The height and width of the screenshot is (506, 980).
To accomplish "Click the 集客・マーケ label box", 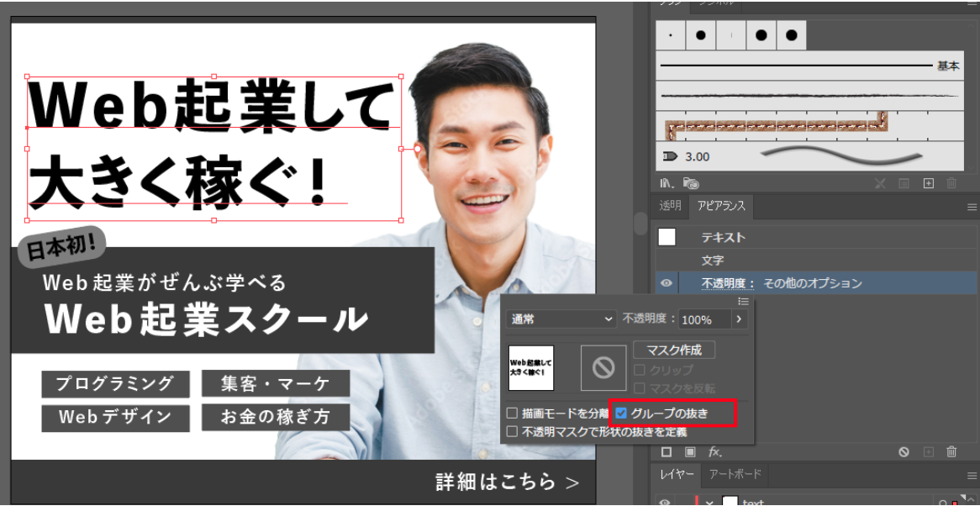I will tap(276, 383).
